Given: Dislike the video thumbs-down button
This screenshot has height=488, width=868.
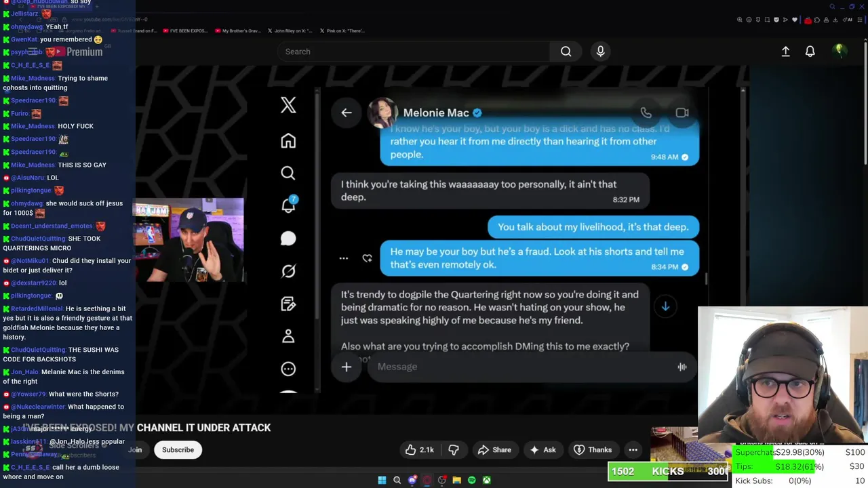Looking at the screenshot, I should (454, 450).
